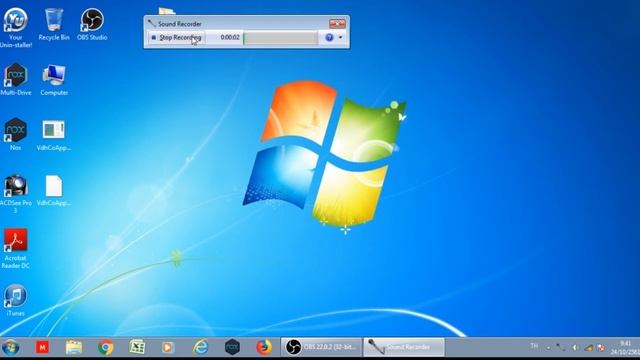Click the Sound Recorder audio level meter
Screen dimensions: 640x360
[280, 38]
